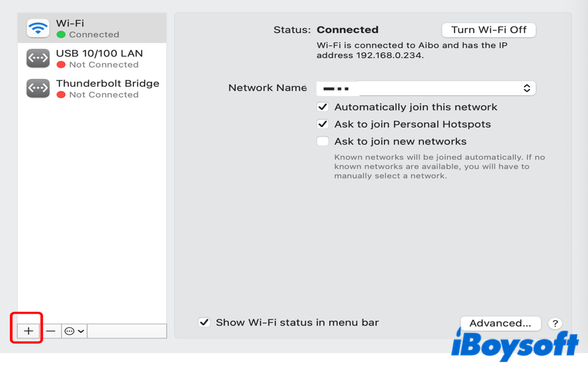588x366 pixels.
Task: Remove selected service with minus button
Action: coord(51,331)
